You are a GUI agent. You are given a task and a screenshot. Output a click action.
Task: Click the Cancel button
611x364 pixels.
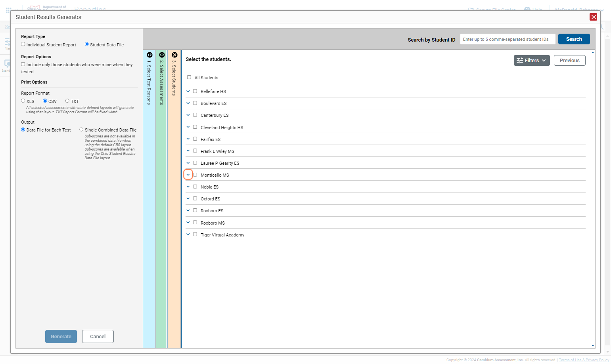click(98, 336)
